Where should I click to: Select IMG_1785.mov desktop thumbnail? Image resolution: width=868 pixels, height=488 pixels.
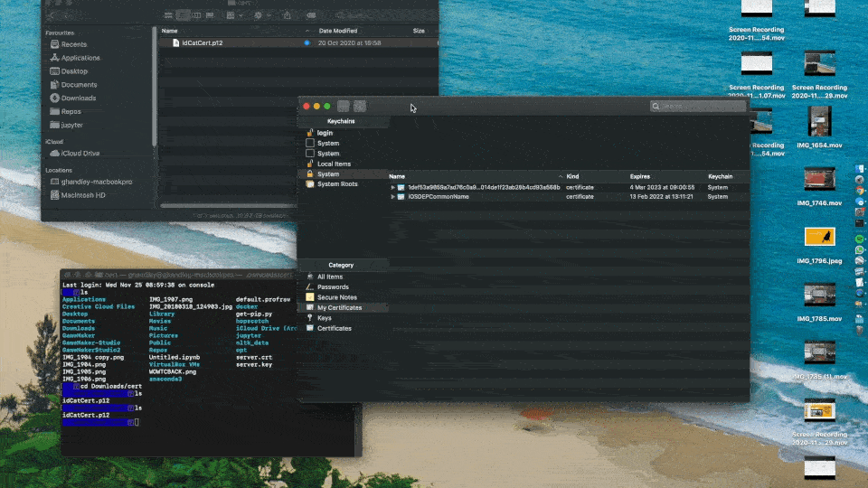(x=819, y=295)
